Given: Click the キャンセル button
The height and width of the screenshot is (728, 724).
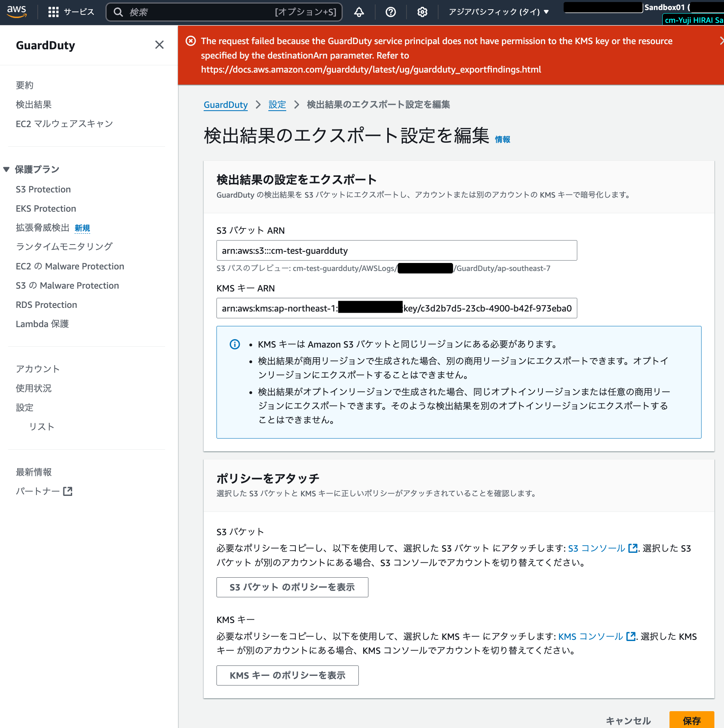Looking at the screenshot, I should click(x=628, y=721).
